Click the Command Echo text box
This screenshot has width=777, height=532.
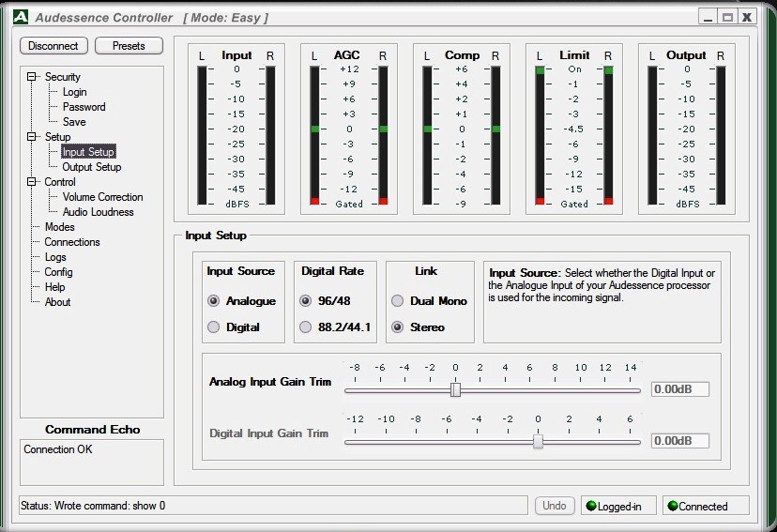pos(92,463)
